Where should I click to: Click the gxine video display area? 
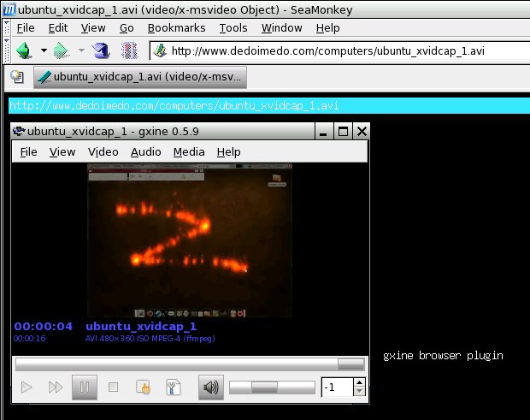[190, 240]
